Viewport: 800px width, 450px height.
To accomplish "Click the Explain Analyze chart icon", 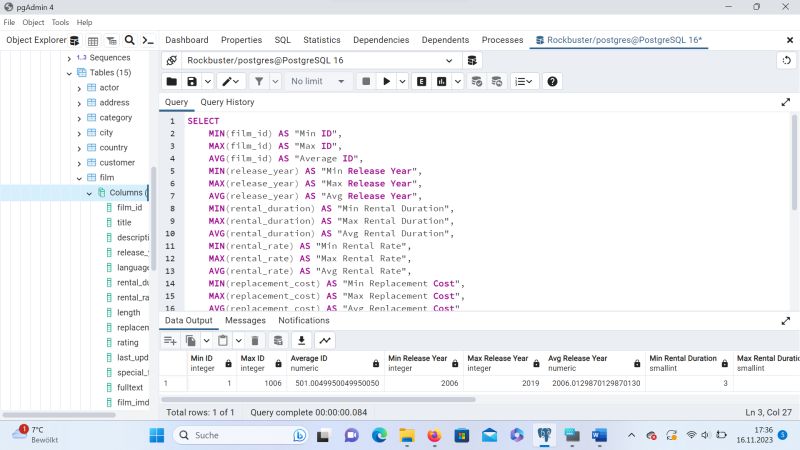I will (441, 81).
